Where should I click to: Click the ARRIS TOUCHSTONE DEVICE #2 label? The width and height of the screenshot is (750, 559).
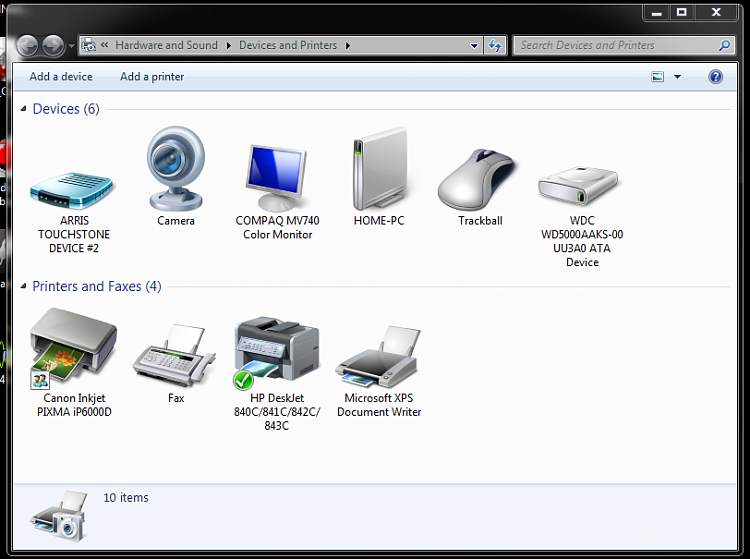pos(74,234)
